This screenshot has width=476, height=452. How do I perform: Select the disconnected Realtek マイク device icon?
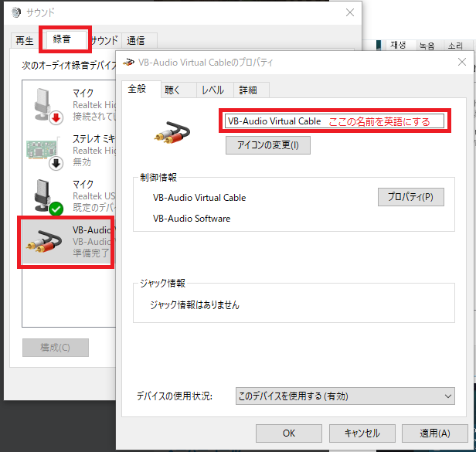coord(48,106)
